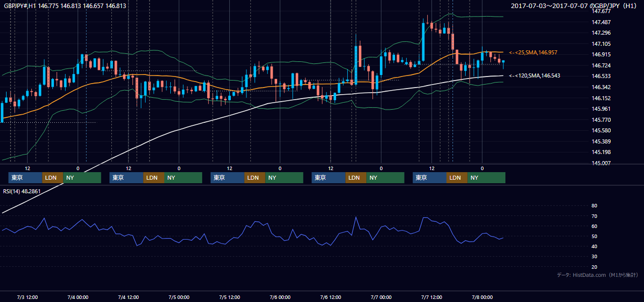Select the 7/4 12:00 time axis marker
The image size is (644, 302).
coord(128,297)
